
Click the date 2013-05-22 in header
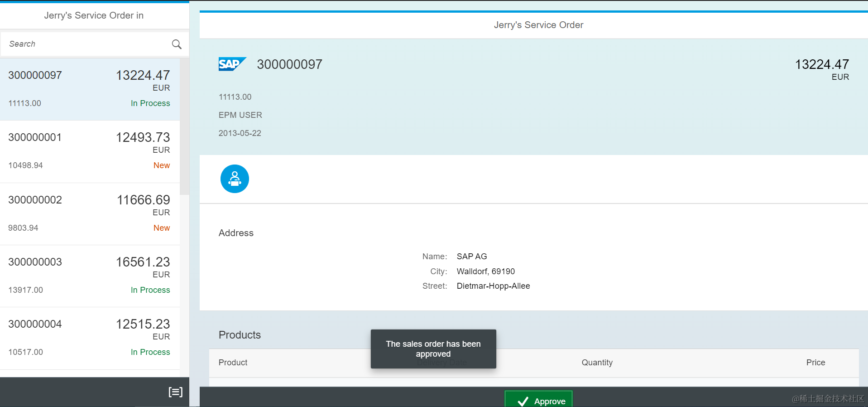(x=240, y=133)
